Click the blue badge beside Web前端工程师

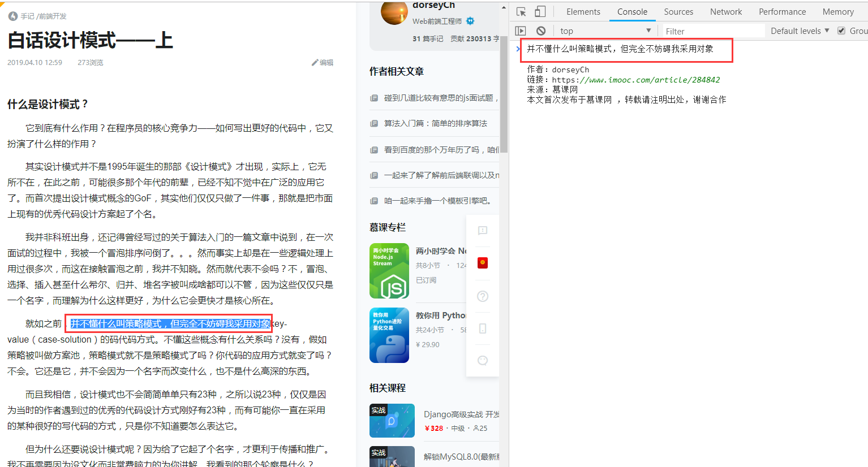click(470, 20)
